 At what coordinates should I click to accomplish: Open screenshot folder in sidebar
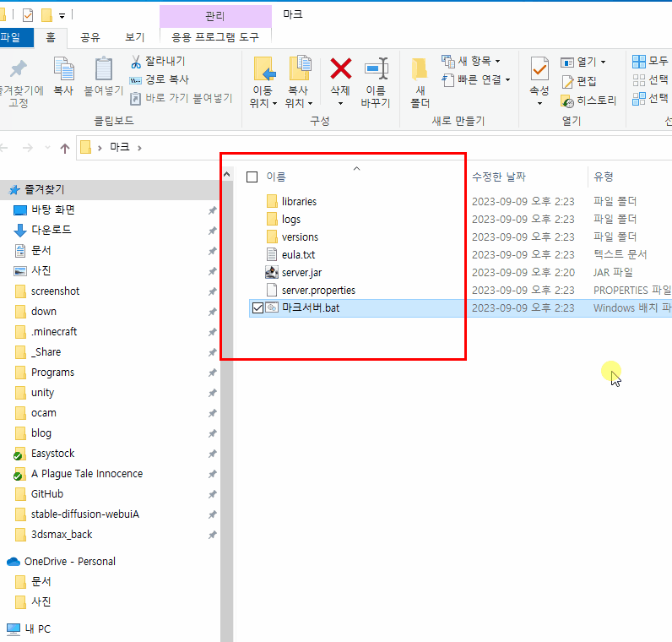pyautogui.click(x=55, y=291)
